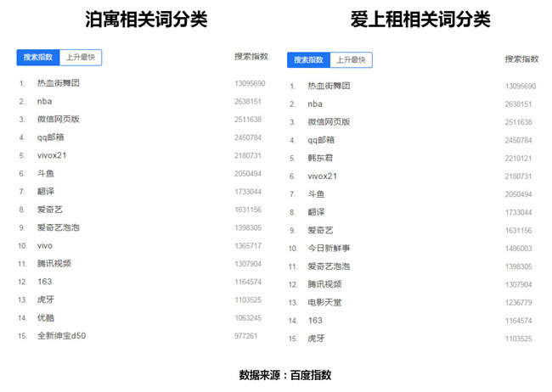Click 腾讯视频 ranked 11 in 泊寓 list
The height and width of the screenshot is (392, 552).
coord(54,264)
